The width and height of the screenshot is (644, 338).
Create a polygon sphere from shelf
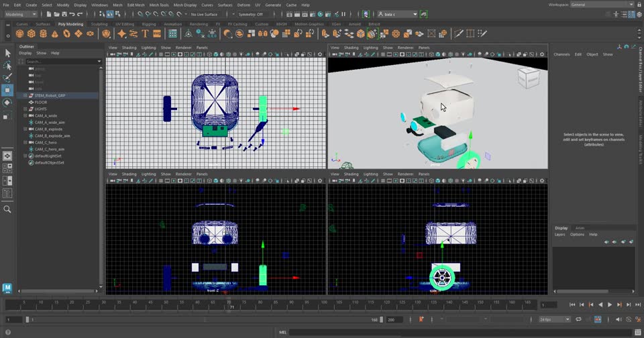click(x=19, y=34)
